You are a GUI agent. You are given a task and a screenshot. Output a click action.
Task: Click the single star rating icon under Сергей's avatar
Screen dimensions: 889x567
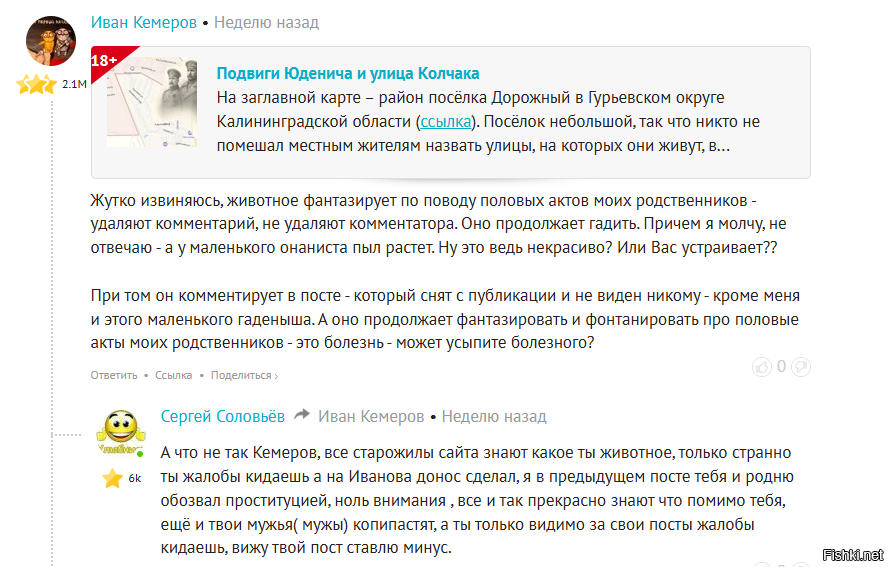[112, 479]
